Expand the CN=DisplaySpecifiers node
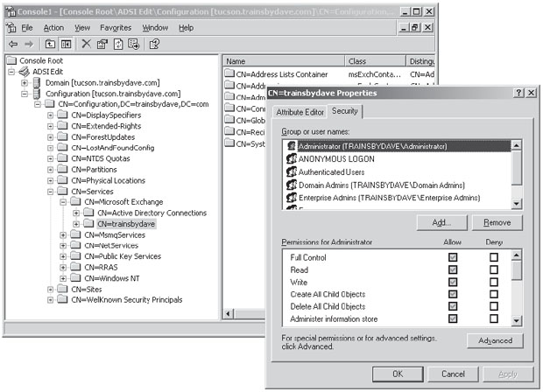The width and height of the screenshot is (543, 392). pyautogui.click(x=50, y=115)
